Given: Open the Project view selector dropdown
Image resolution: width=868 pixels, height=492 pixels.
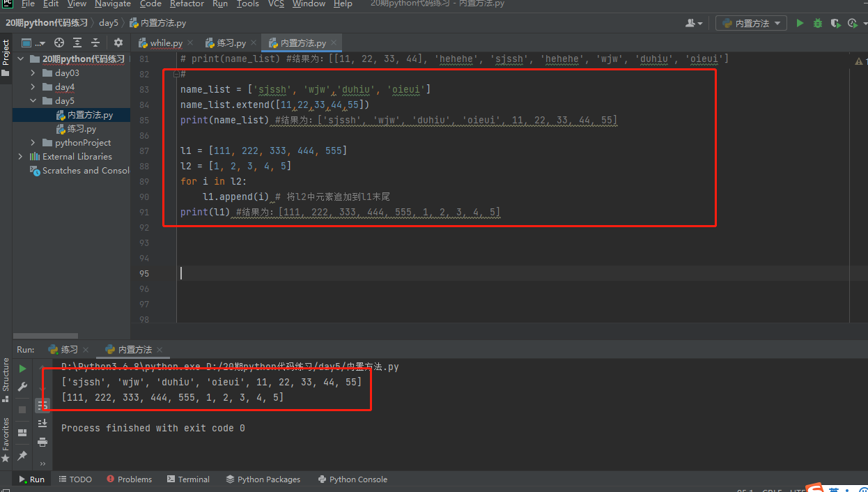Looking at the screenshot, I should [32, 43].
